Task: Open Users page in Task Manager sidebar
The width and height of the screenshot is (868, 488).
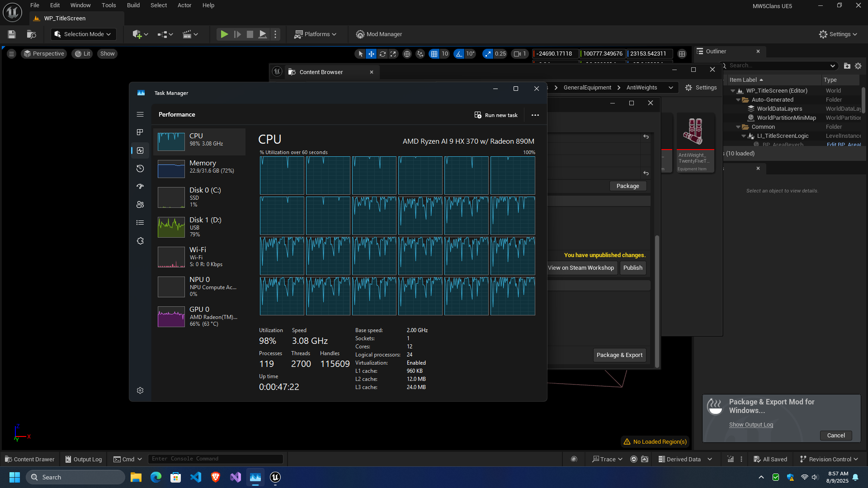Action: (140, 205)
